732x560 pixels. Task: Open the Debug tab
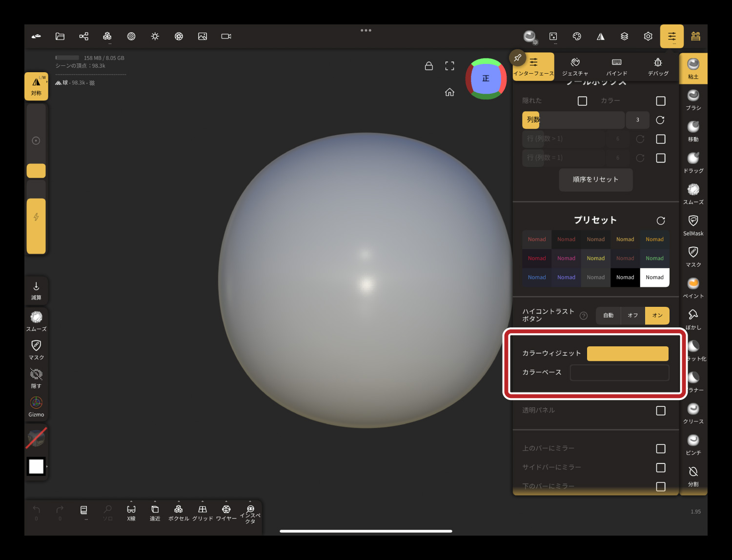click(x=658, y=67)
